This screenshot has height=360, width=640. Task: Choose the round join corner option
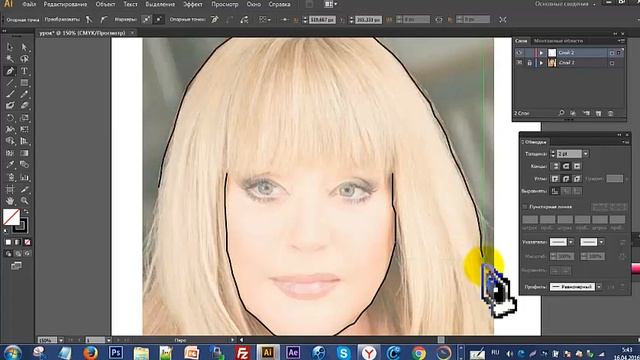point(566,179)
